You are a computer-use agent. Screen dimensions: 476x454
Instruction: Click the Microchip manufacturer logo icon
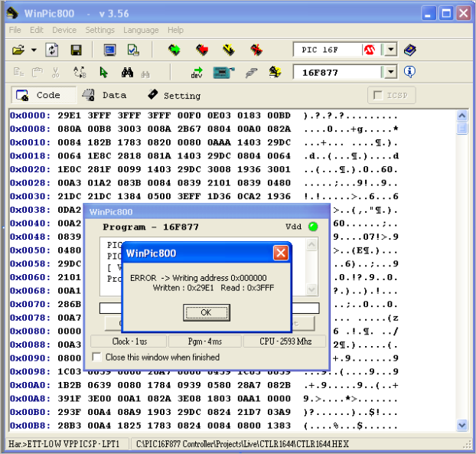tap(370, 51)
